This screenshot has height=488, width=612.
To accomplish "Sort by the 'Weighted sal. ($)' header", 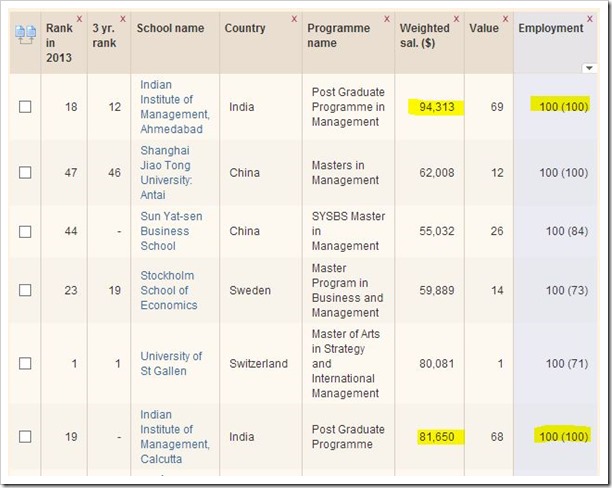I will 425,36.
